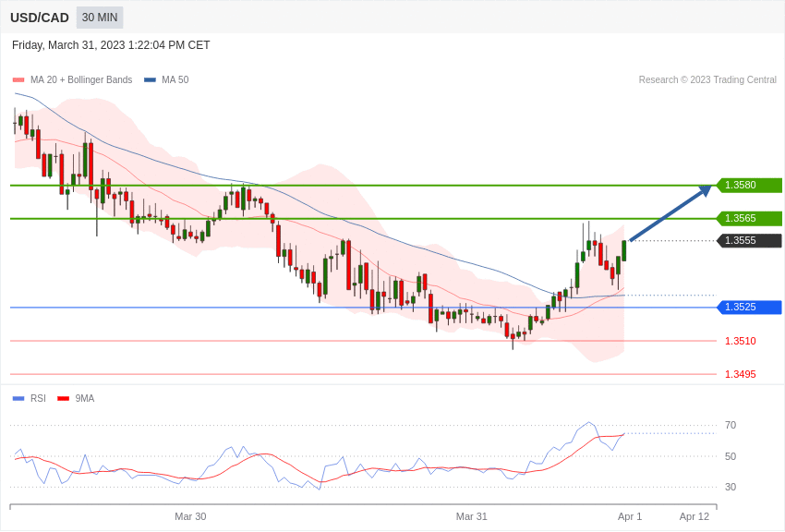This screenshot has height=532, width=785.
Task: Click the 'Apr 12' date axis label
Action: 694,516
